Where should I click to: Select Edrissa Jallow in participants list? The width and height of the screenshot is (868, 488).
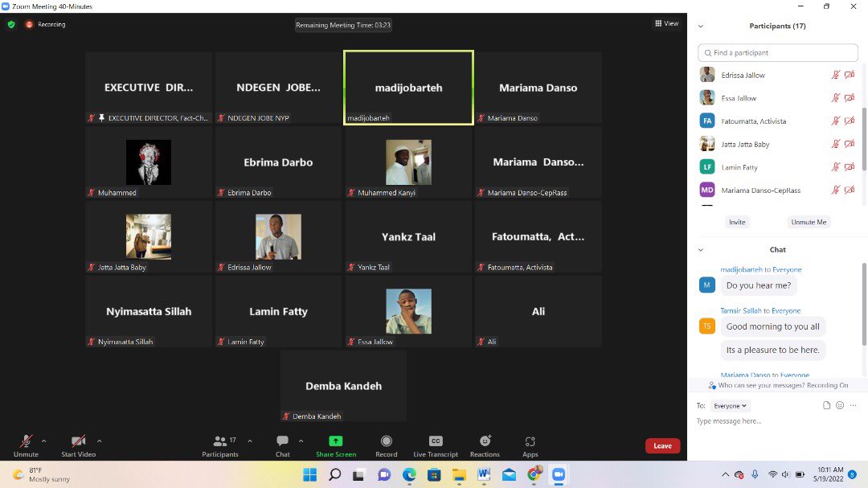click(x=777, y=75)
